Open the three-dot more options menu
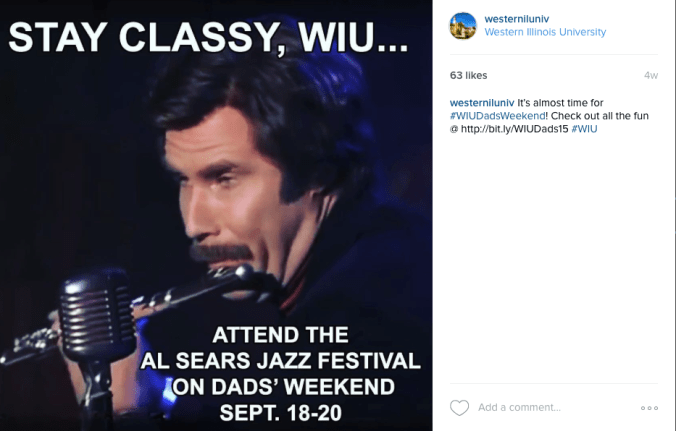Screen dimensions: 676x431 coord(649,408)
